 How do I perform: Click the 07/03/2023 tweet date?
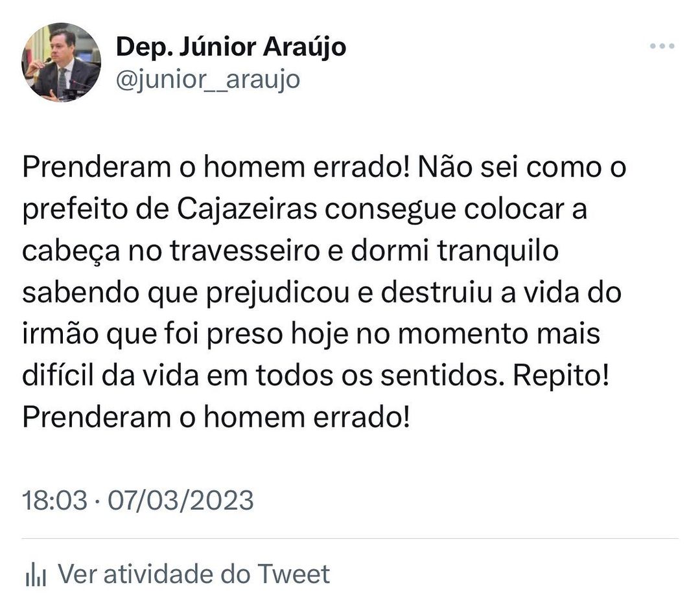point(180,501)
